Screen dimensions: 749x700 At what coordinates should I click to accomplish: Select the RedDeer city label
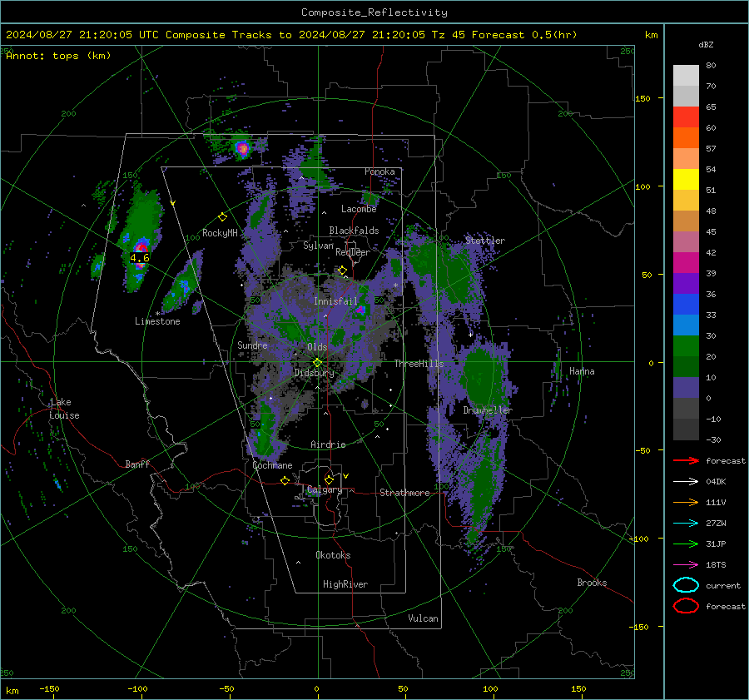tap(353, 252)
